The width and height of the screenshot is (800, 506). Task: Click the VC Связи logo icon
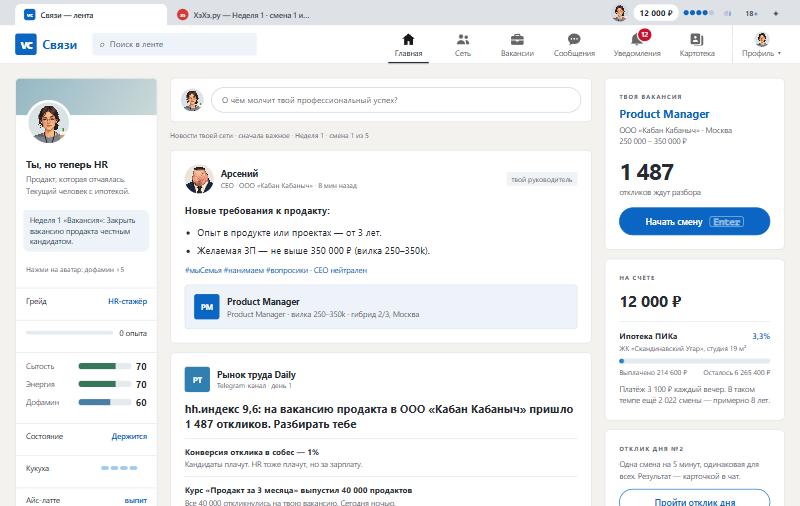26,44
